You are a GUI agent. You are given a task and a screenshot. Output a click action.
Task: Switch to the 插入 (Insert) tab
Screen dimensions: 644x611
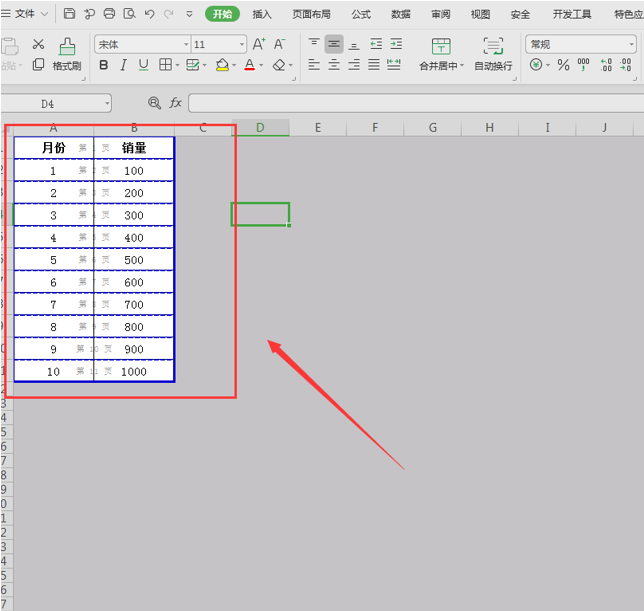coord(262,14)
